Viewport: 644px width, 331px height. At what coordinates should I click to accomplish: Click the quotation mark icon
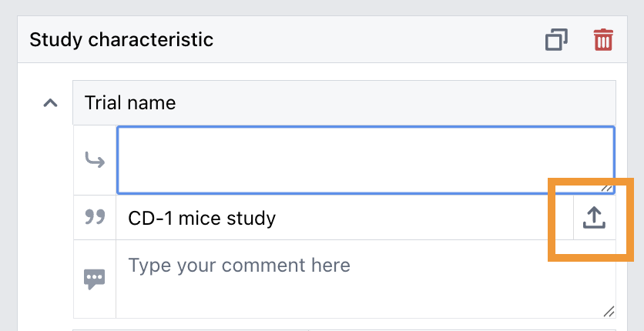[95, 218]
